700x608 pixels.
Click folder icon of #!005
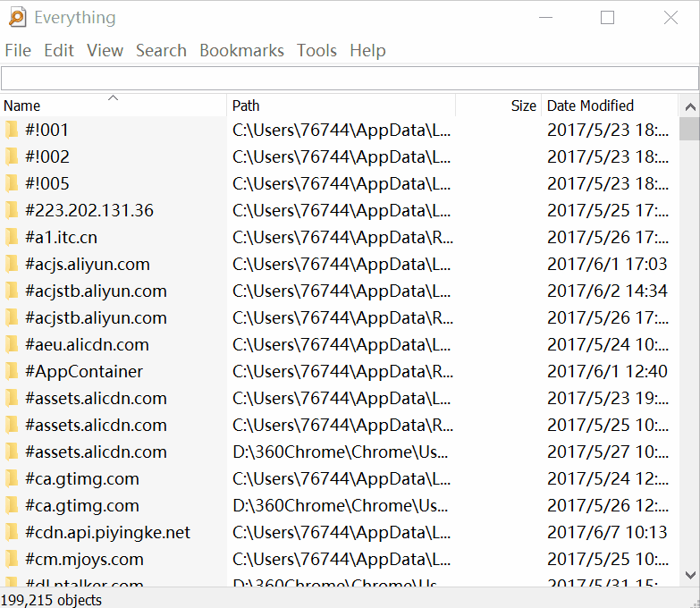12,183
